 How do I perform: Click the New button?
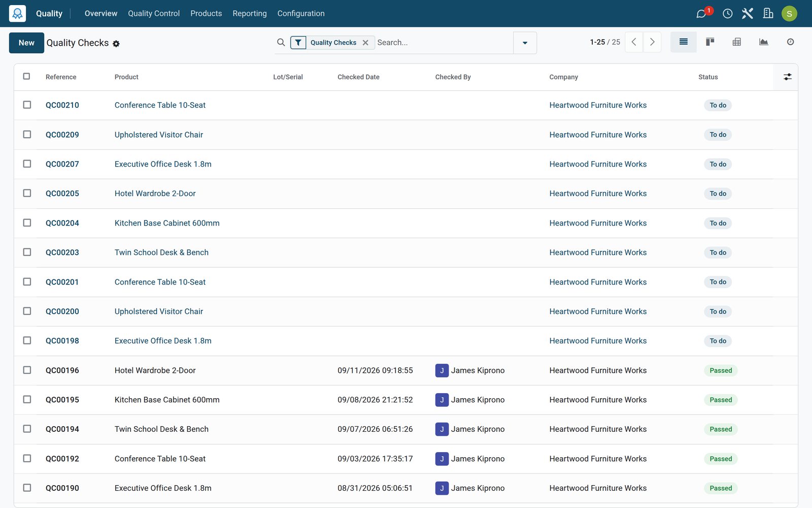pyautogui.click(x=26, y=43)
